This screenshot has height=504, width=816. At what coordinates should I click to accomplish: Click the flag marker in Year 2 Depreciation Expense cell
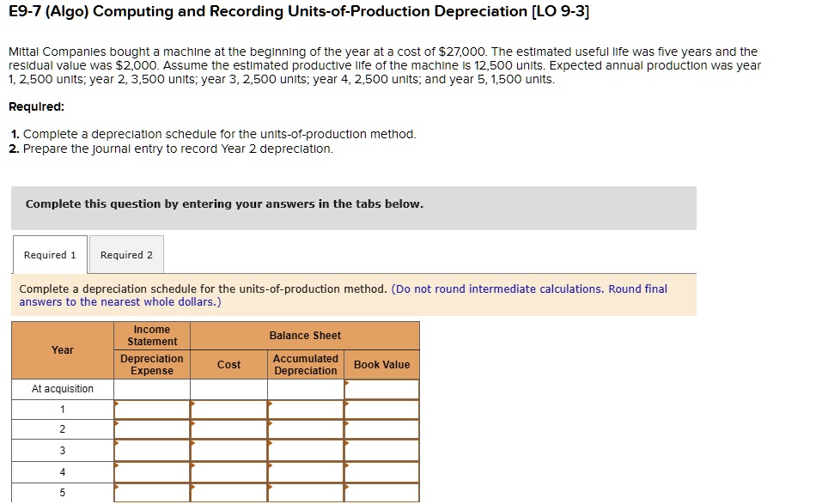(116, 425)
